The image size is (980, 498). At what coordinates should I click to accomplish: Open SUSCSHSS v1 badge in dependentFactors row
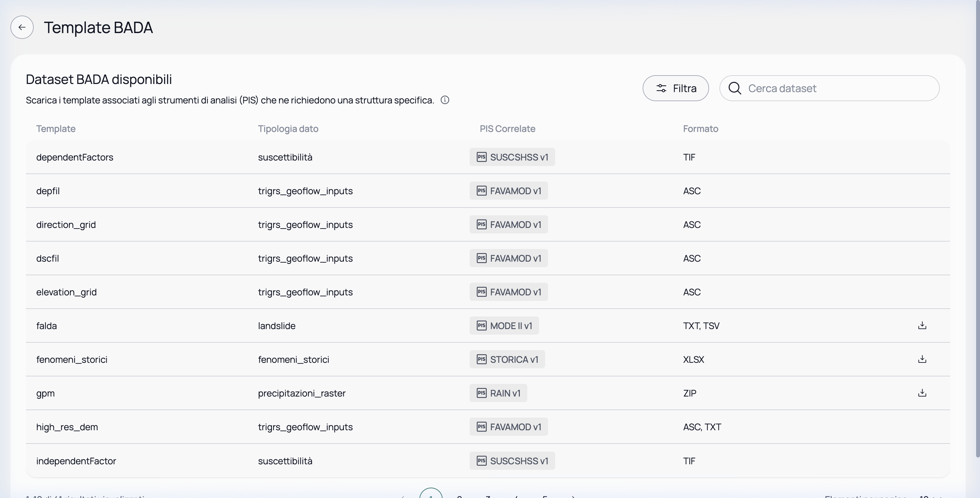coord(512,157)
